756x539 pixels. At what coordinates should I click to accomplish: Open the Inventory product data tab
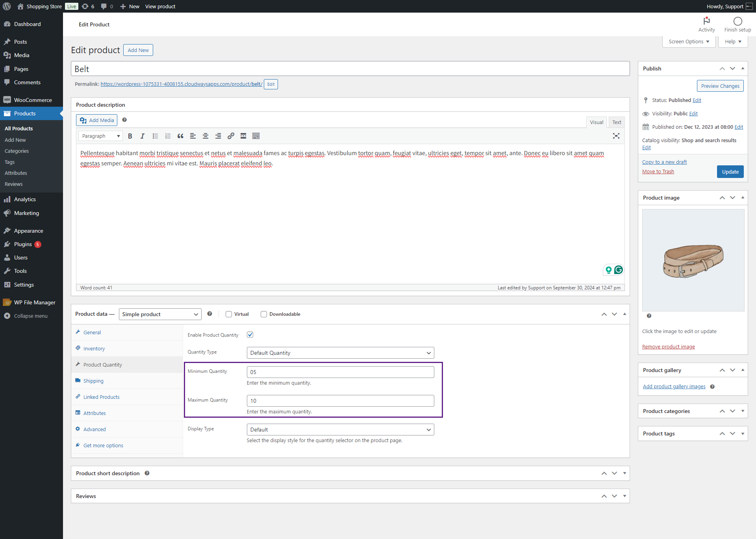click(94, 348)
